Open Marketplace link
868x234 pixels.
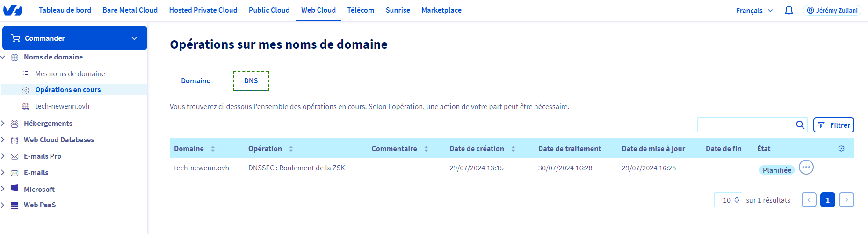pyautogui.click(x=441, y=10)
